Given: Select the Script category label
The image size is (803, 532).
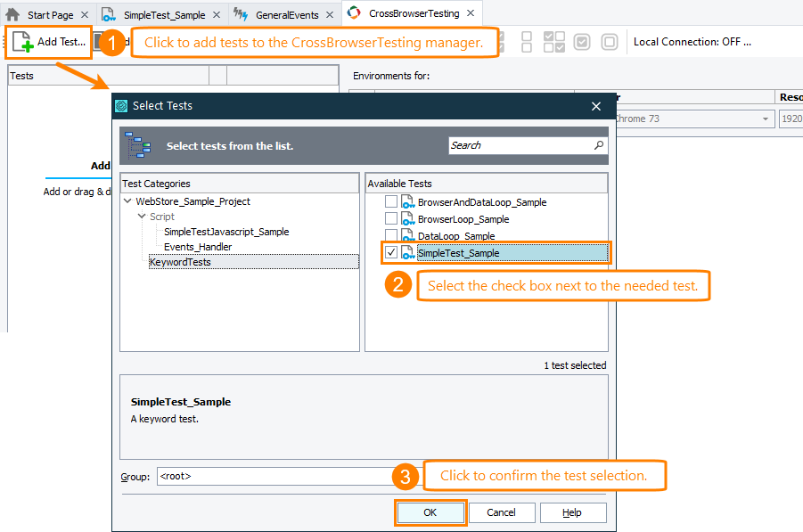Looking at the screenshot, I should tap(162, 217).
